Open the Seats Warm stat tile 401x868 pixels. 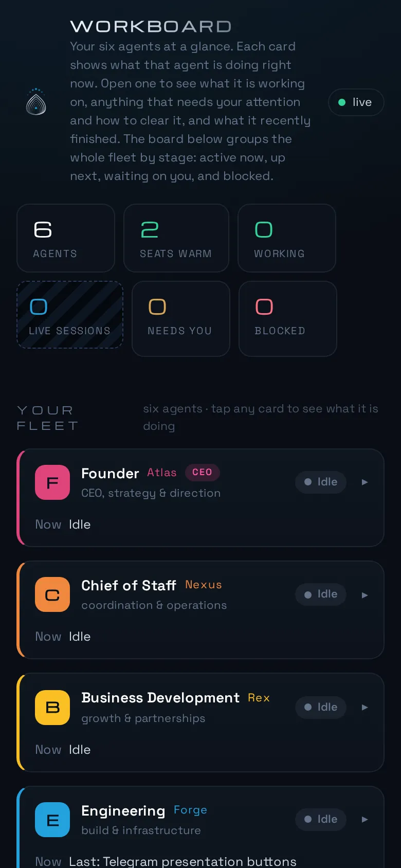176,238
